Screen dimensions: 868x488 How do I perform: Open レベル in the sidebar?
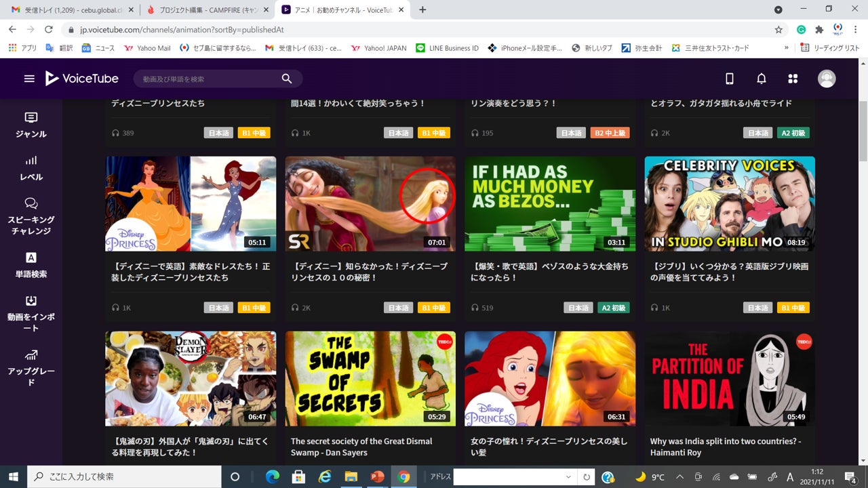(x=31, y=168)
